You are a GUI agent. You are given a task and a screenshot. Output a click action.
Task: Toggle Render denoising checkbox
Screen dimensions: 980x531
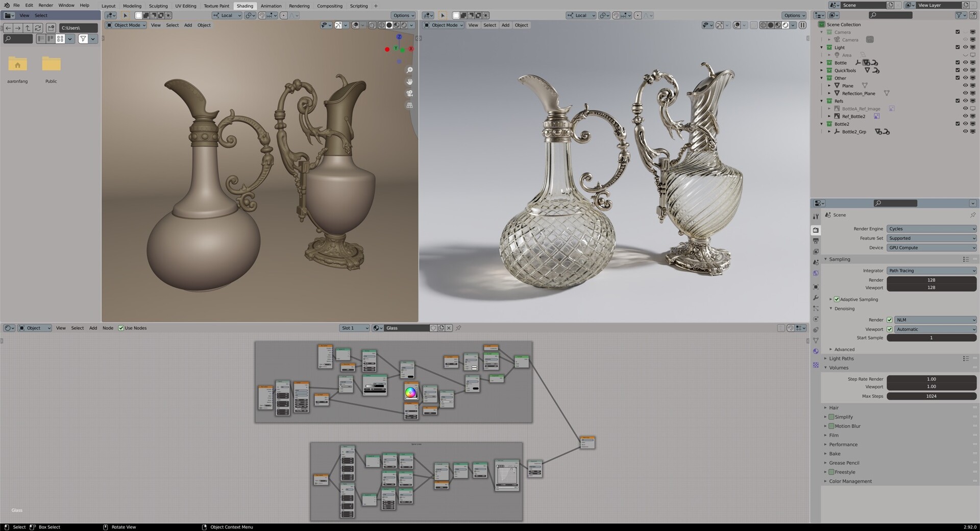(890, 320)
